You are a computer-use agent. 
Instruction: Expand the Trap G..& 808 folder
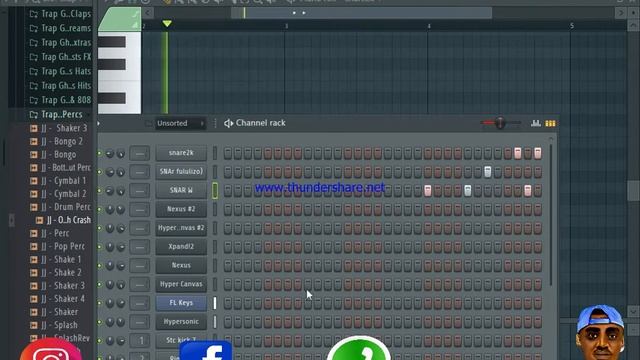[60, 100]
